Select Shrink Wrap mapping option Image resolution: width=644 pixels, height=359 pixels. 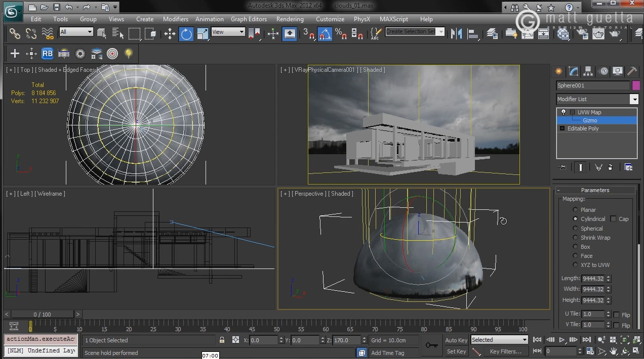(x=575, y=238)
